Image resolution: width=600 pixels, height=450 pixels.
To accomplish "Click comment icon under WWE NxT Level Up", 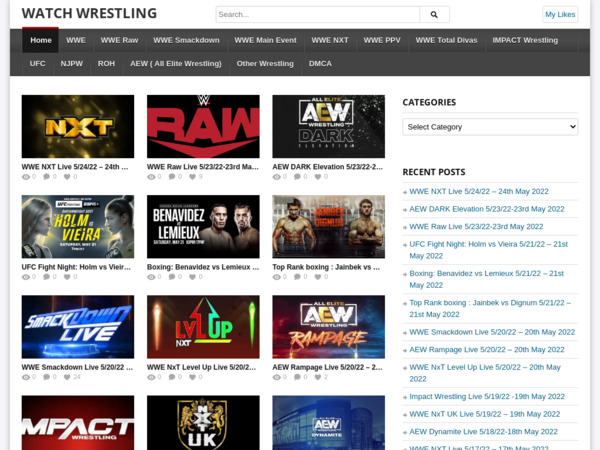I will [x=172, y=377].
